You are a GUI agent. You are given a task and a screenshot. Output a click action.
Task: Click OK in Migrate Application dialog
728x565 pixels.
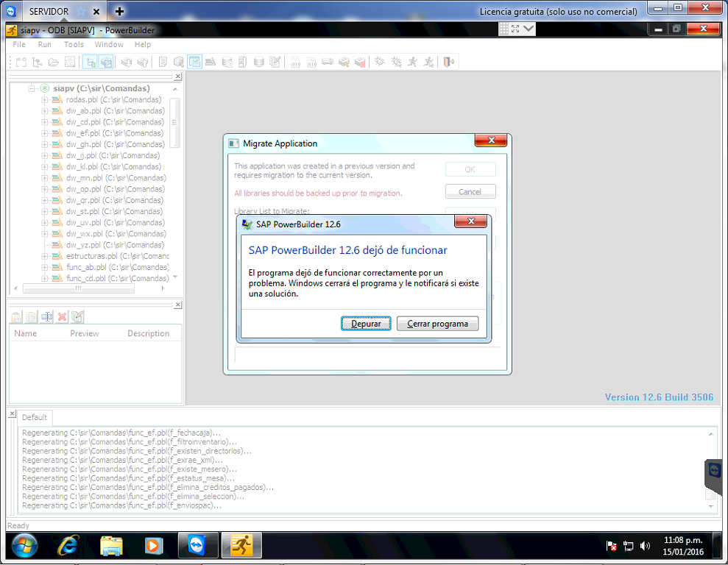[x=470, y=169]
